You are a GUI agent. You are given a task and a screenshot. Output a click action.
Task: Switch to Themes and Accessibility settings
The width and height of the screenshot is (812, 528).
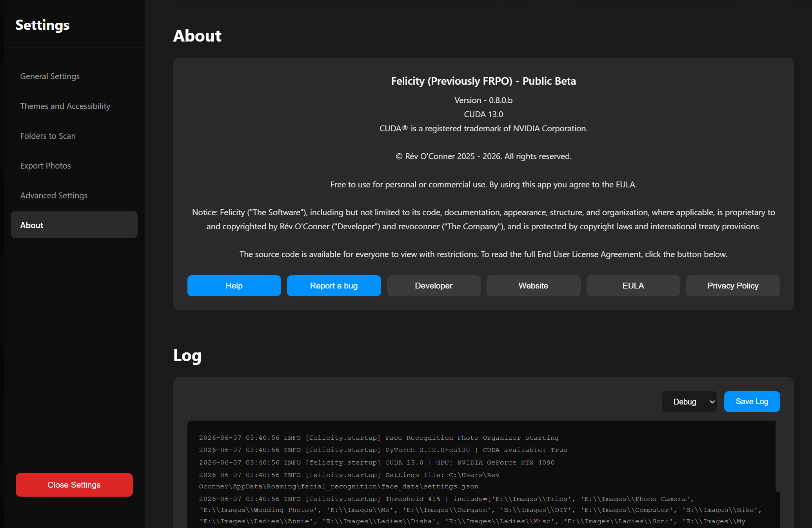74,106
